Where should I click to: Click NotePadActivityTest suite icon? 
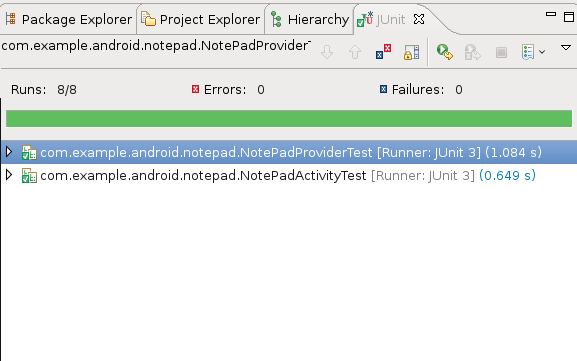tap(29, 176)
